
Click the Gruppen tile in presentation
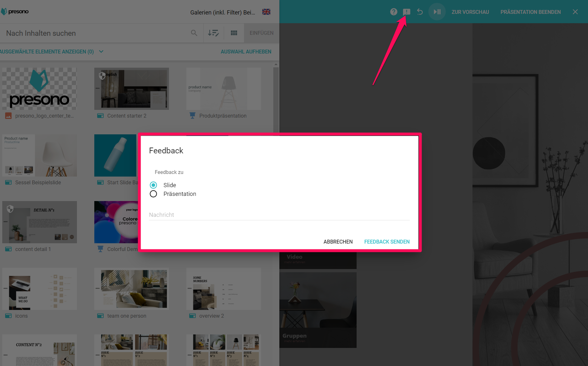318,310
